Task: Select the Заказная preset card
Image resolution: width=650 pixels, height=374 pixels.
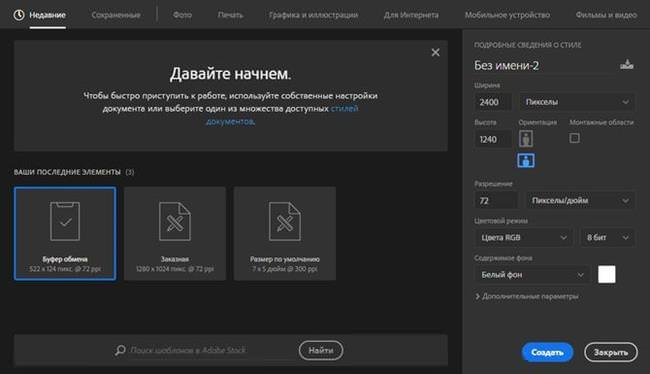Action: (x=175, y=233)
